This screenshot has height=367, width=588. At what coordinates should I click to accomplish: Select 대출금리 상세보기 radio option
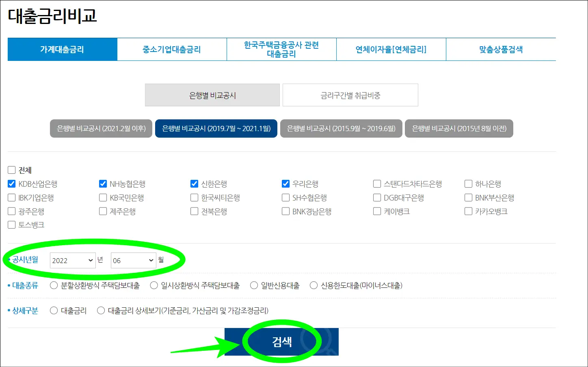tap(101, 311)
